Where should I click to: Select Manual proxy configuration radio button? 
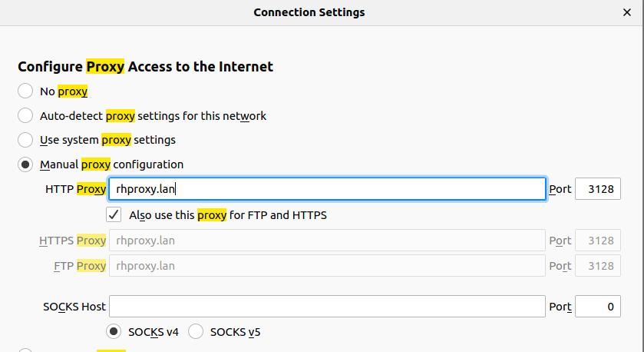(x=26, y=164)
